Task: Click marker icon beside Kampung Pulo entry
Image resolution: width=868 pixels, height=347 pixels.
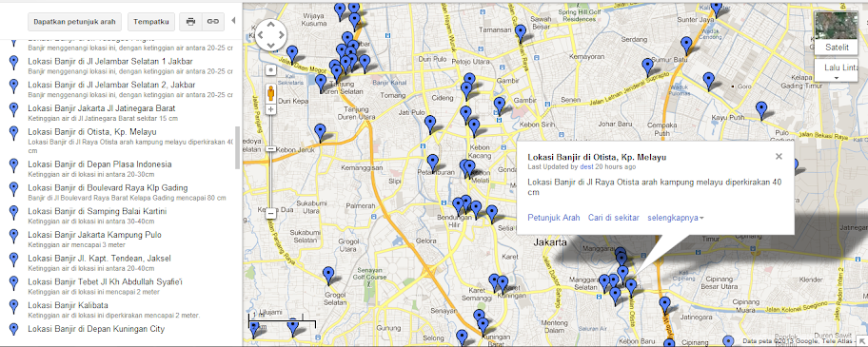Action: coord(14,236)
